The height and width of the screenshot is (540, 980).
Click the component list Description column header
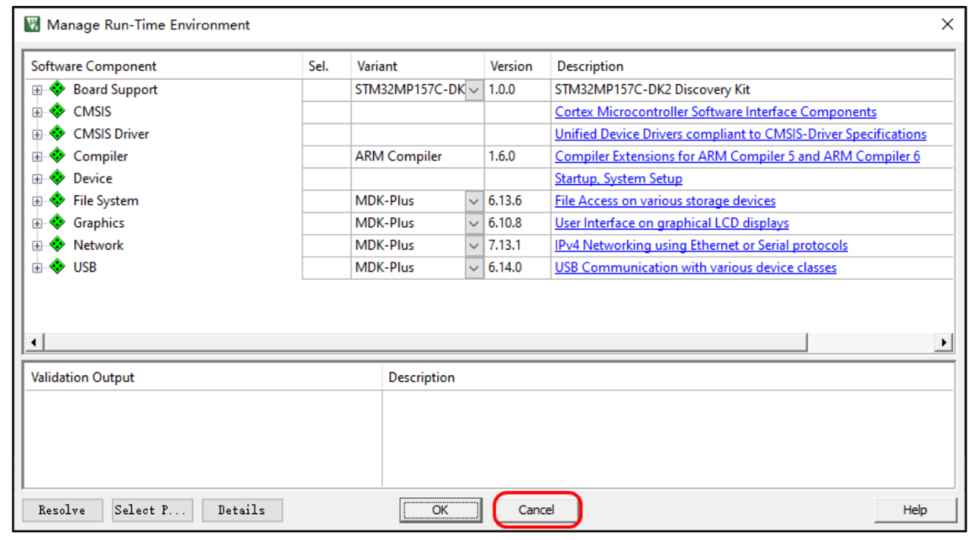click(x=752, y=66)
